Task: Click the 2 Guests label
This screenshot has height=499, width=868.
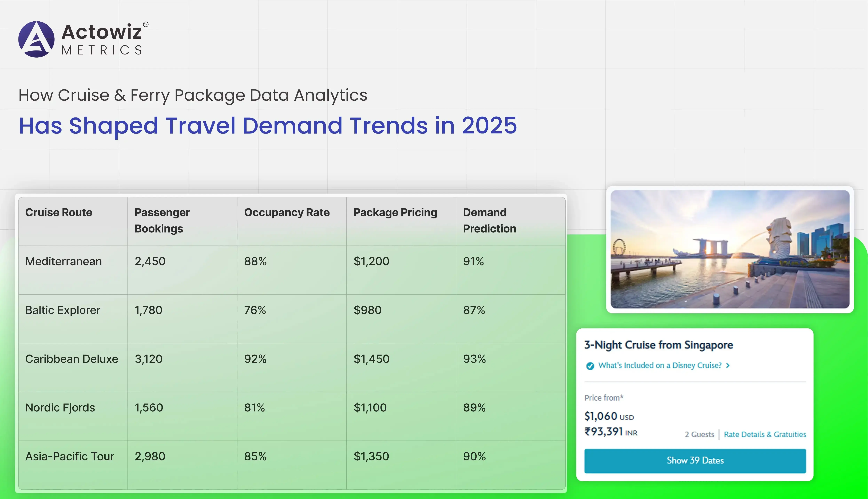Action: [x=699, y=435]
